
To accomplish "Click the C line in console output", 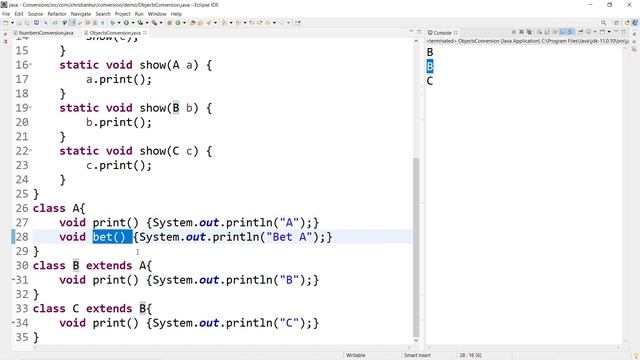I will 430,81.
